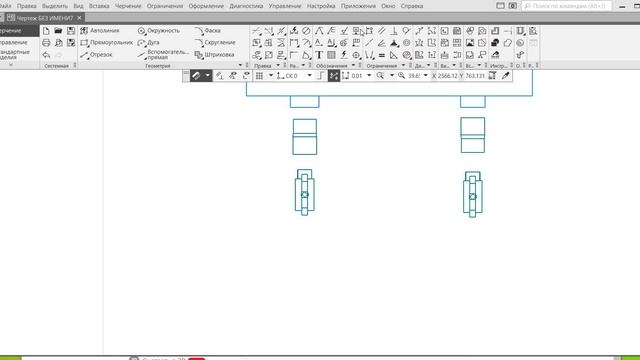Save the drawing with diskette icon
Viewport: 640px width, 360px height.
coord(71,31)
